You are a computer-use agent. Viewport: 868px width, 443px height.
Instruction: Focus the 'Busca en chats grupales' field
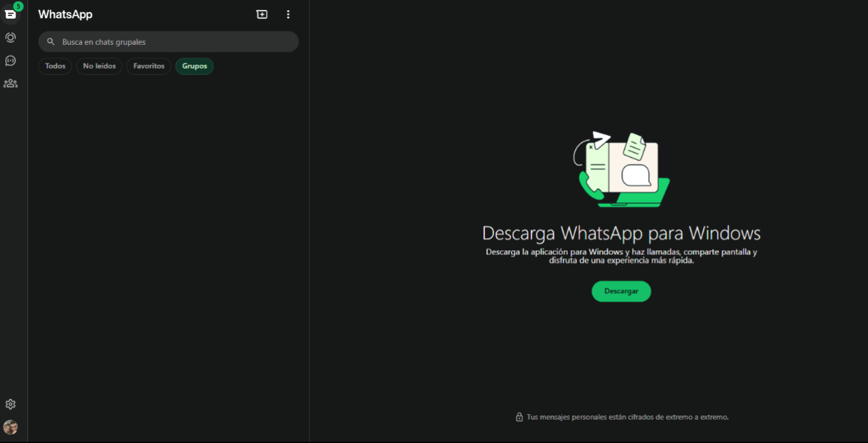pyautogui.click(x=174, y=41)
